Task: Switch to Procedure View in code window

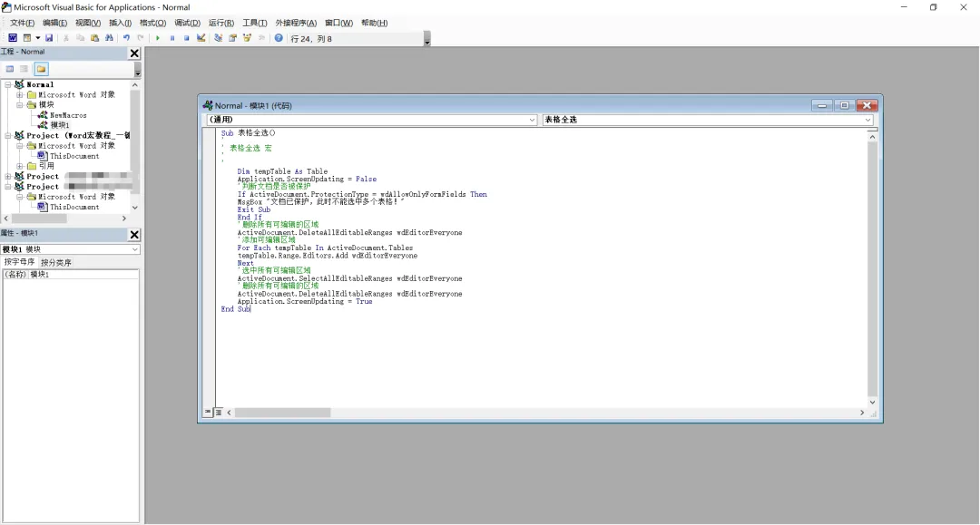Action: coord(208,412)
